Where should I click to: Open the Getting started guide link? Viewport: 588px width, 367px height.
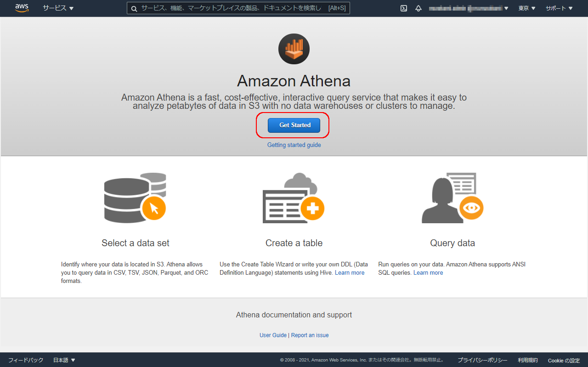pos(294,145)
